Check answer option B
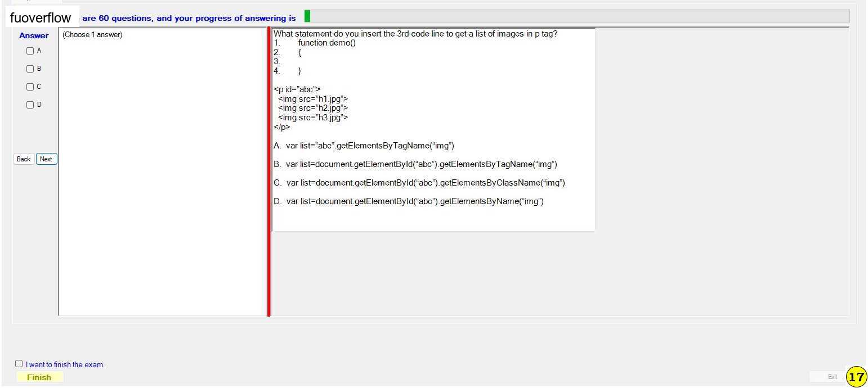The width and height of the screenshot is (868, 388). click(30, 69)
